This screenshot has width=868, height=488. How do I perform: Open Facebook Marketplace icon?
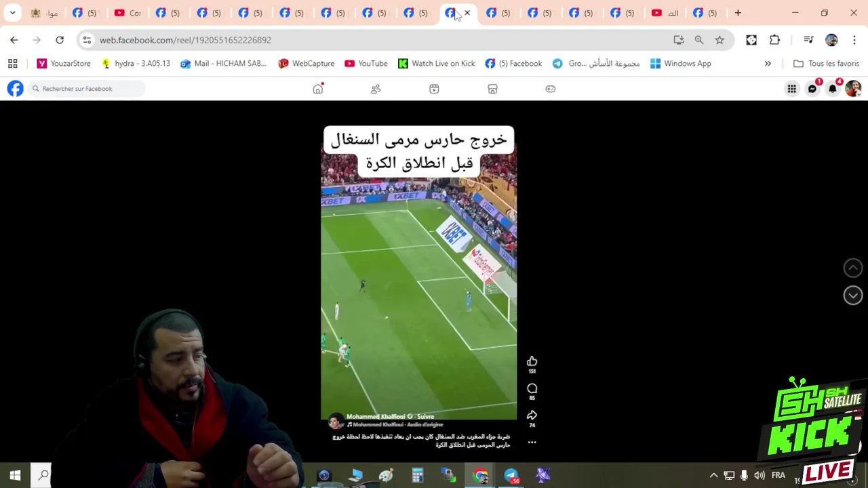coord(492,89)
